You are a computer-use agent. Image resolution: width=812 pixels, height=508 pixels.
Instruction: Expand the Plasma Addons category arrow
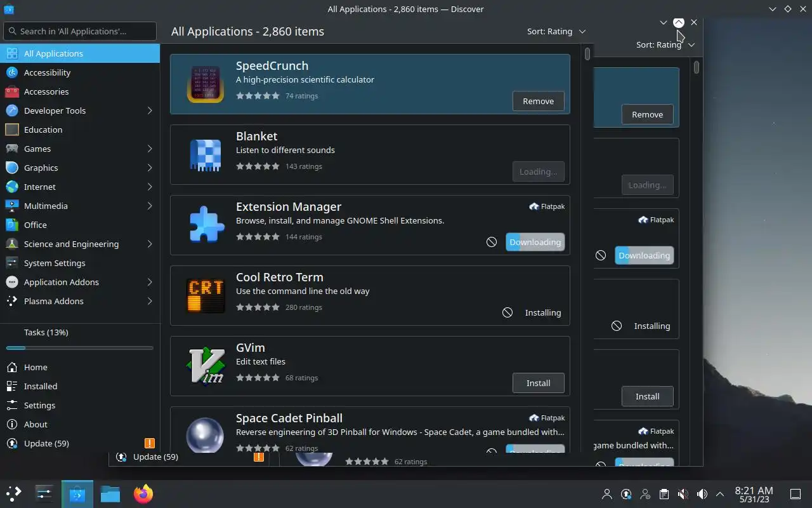coord(150,301)
